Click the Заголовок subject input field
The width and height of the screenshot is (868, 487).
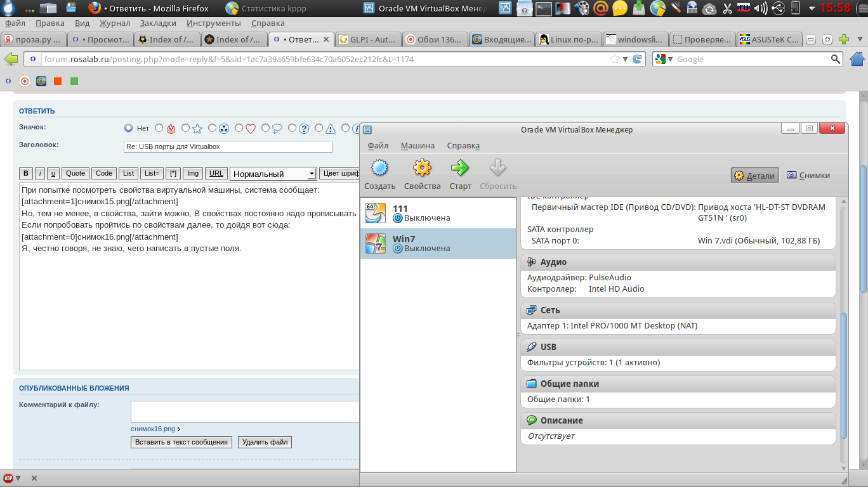click(x=228, y=146)
